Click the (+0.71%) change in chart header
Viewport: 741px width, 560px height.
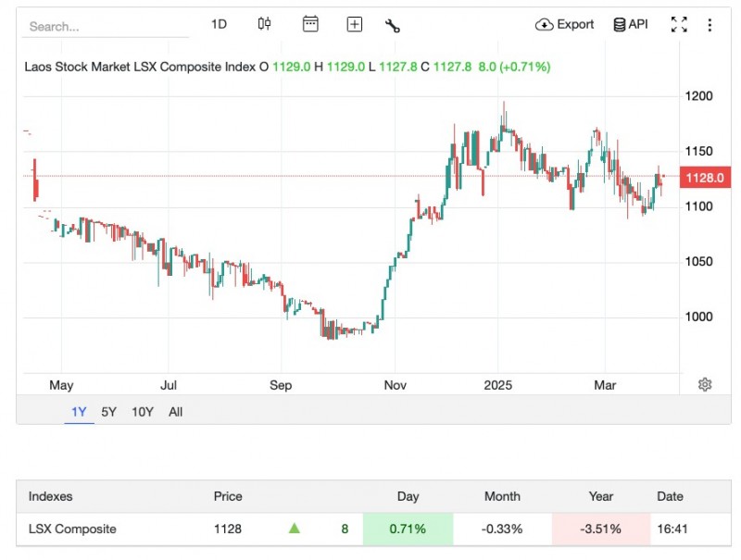point(525,67)
